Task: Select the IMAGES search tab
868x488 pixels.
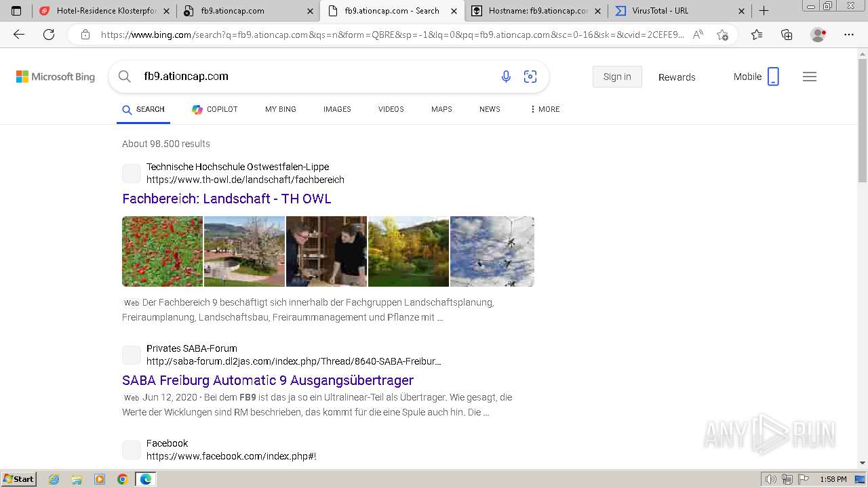Action: click(337, 109)
